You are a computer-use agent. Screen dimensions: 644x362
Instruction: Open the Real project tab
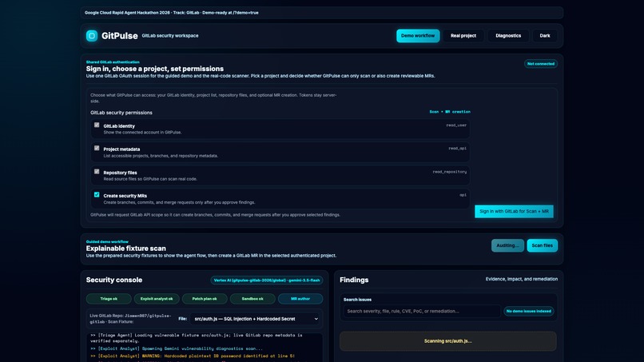[463, 36]
